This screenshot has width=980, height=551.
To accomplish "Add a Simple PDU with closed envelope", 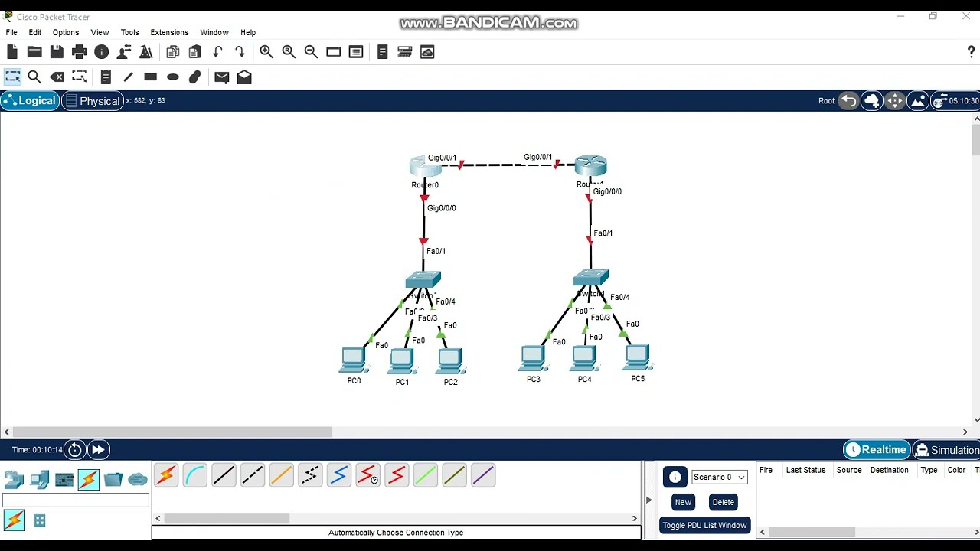I will point(221,77).
